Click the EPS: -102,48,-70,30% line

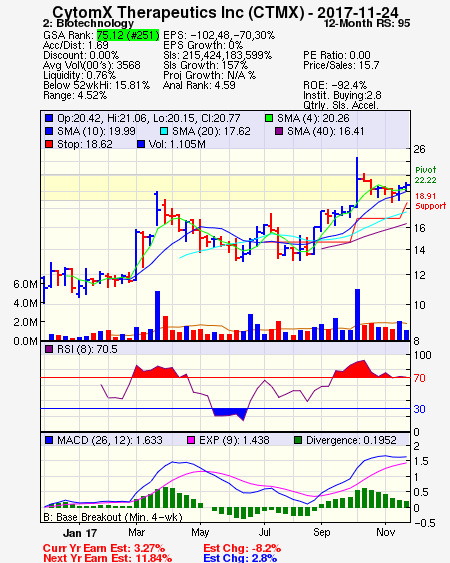click(x=219, y=35)
